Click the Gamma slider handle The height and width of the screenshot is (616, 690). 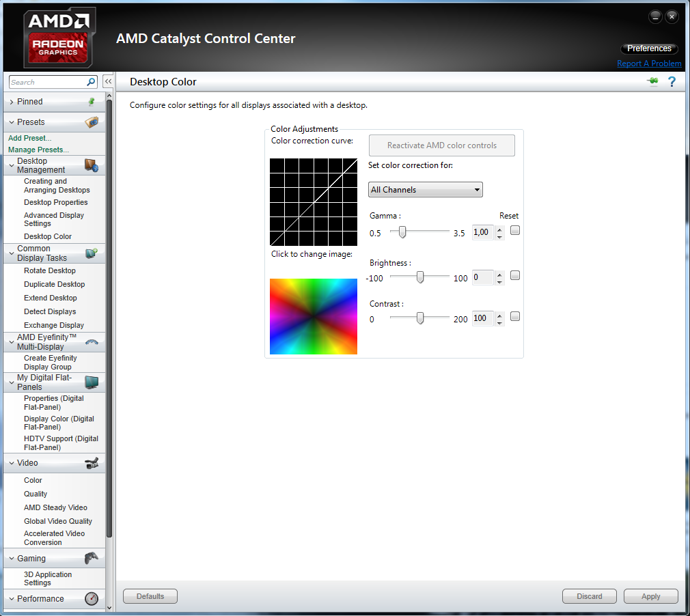[x=402, y=232]
